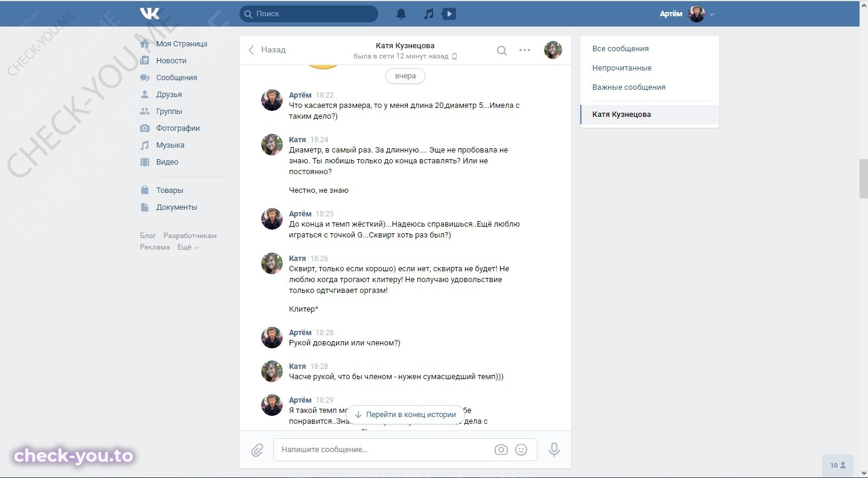Click Артём avatar in top bar
The width and height of the screenshot is (868, 478).
(x=697, y=14)
